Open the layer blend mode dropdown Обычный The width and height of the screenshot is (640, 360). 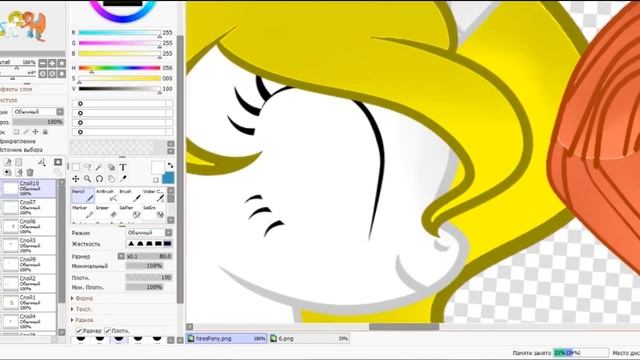click(x=38, y=112)
